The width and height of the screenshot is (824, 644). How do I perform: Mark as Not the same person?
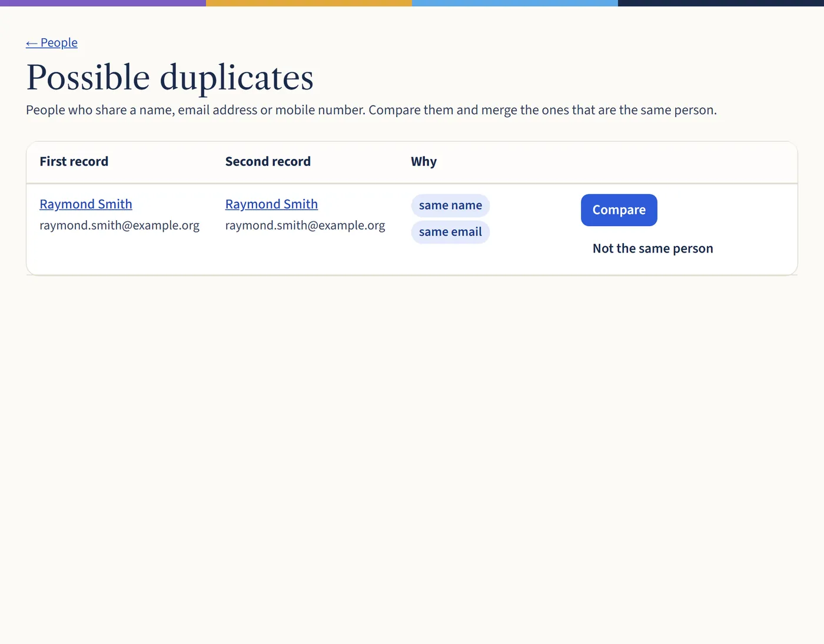pos(653,248)
